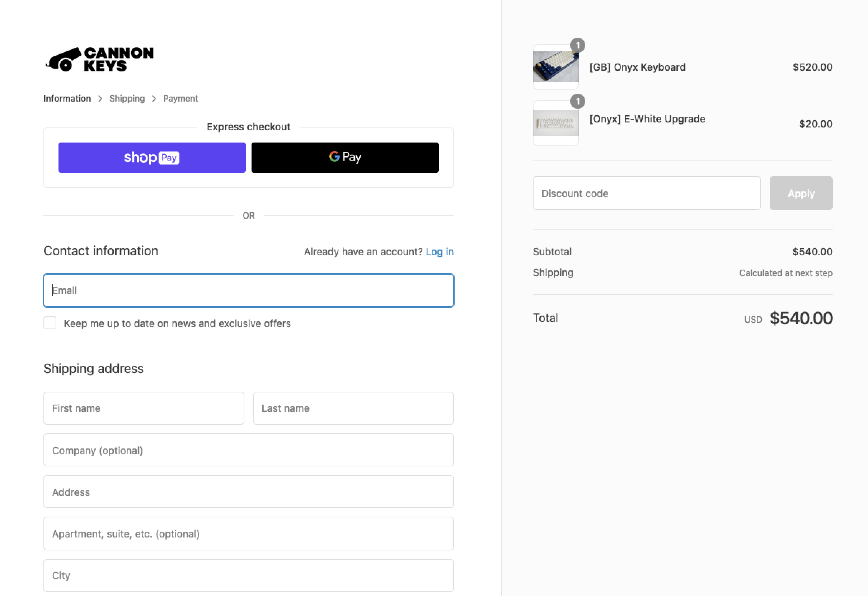
Task: Click the Subtotal $540.00 value
Action: coord(812,252)
